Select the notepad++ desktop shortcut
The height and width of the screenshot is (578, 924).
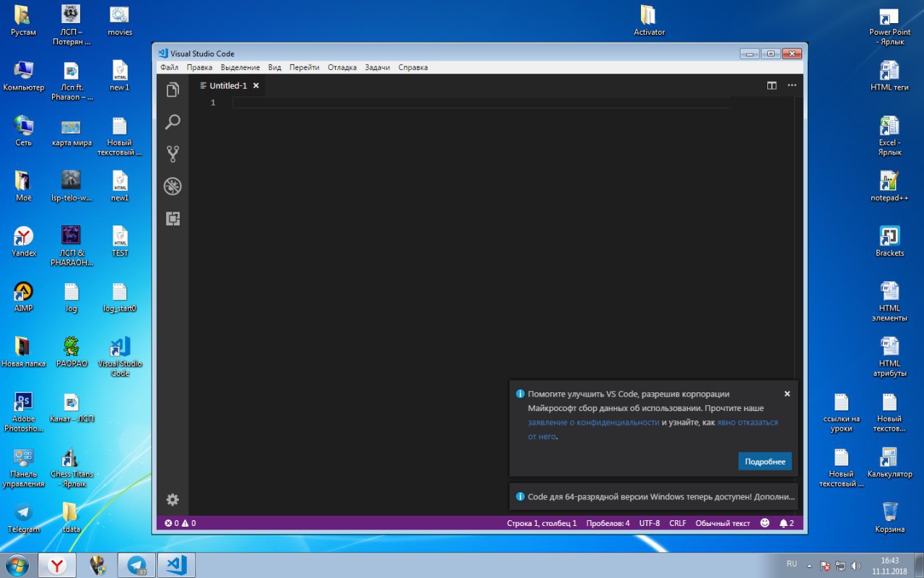coord(889,186)
